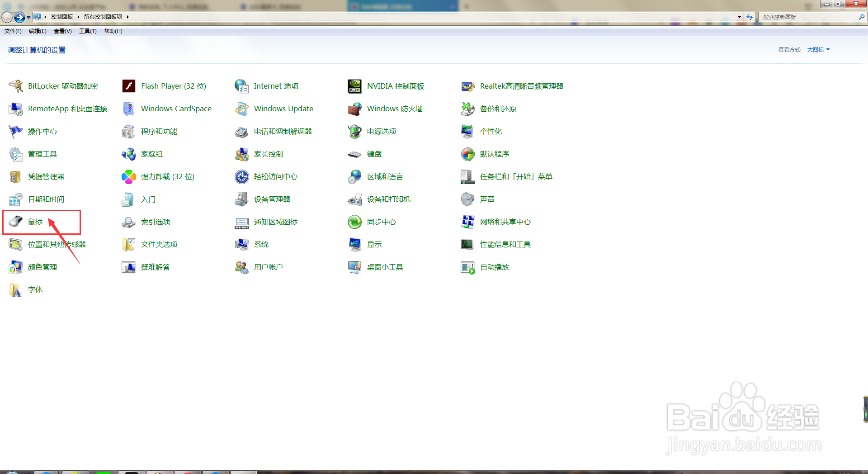Viewport: 868px width, 474px height.
Task: Click the 性能信息和工具 link text
Action: click(505, 244)
